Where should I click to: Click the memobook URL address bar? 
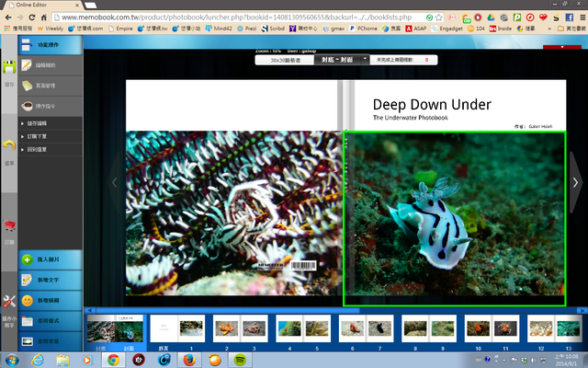[237, 17]
